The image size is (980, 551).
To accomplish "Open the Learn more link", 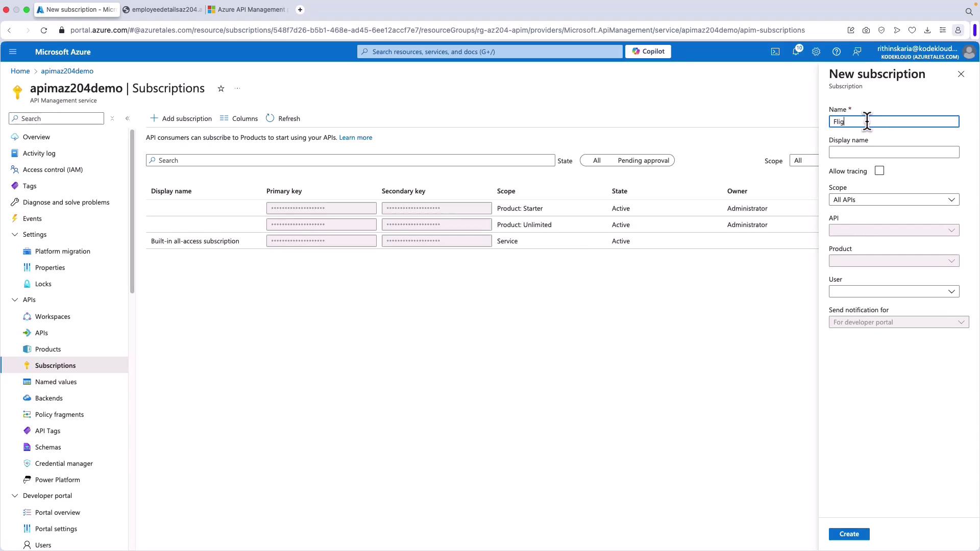I will [x=355, y=138].
